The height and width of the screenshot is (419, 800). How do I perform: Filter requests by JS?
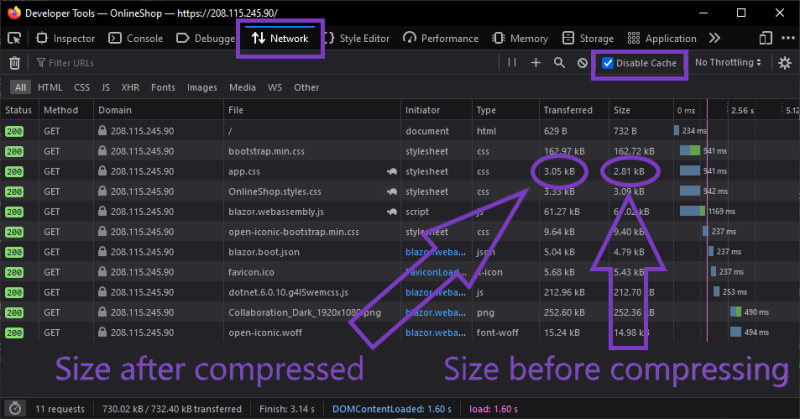(x=106, y=87)
